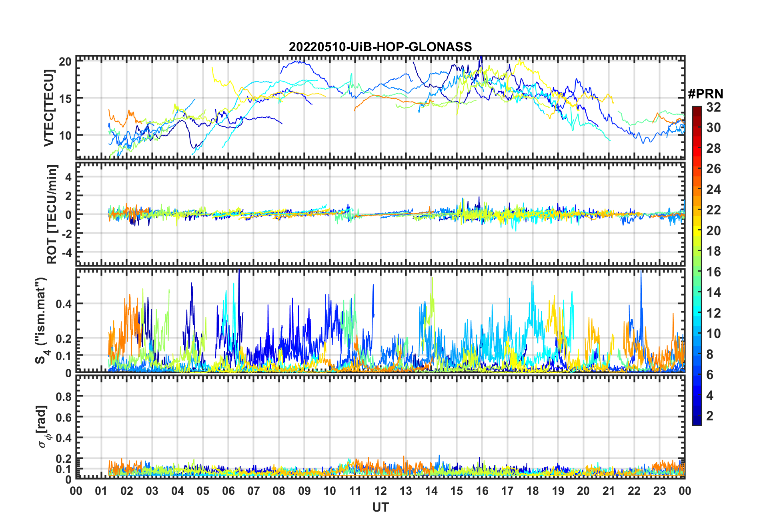This screenshot has width=761, height=532.
Task: Select UT axis tick label 05
Action: 203,491
